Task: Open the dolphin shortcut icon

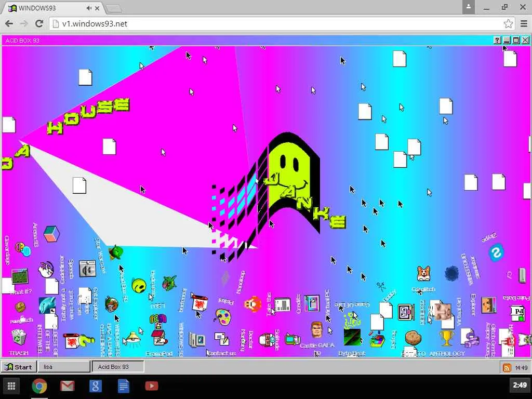Action: coord(47,305)
